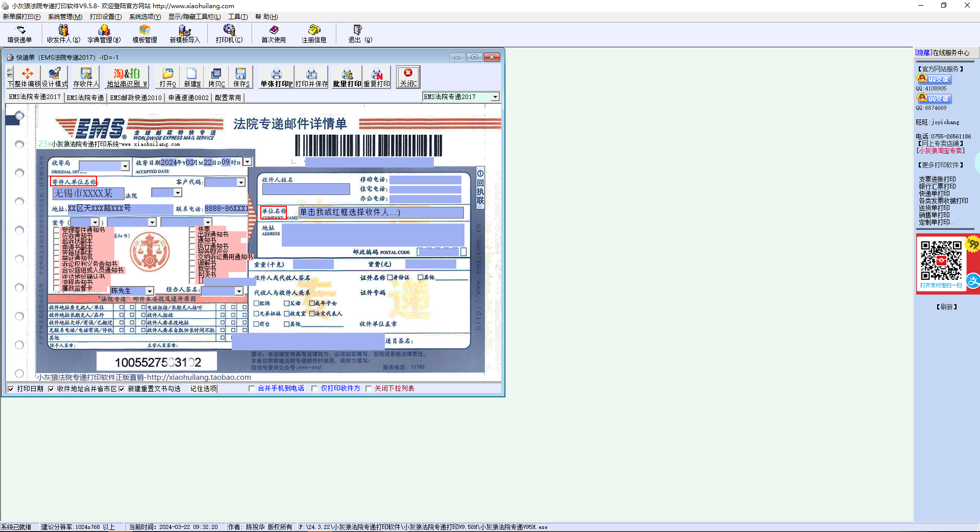The image size is (980, 532).
Task: Toggle 收件地址合并省市区 checkbox
Action: click(x=51, y=389)
